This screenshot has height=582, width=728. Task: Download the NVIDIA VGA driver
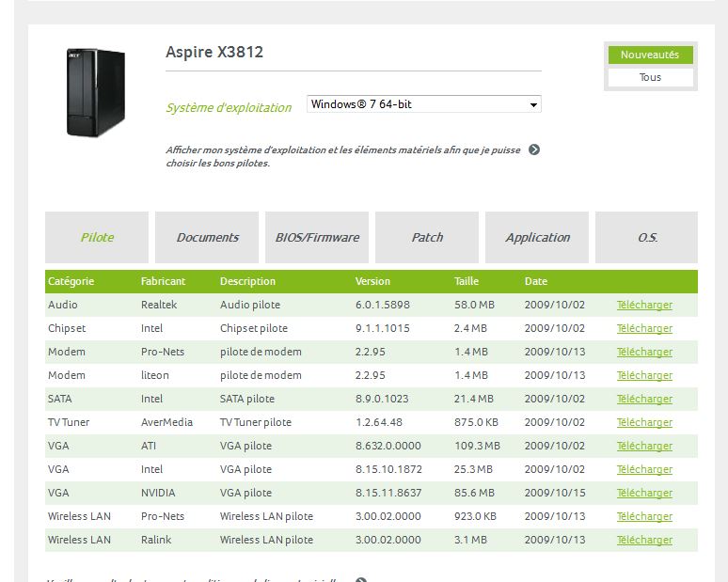point(644,494)
